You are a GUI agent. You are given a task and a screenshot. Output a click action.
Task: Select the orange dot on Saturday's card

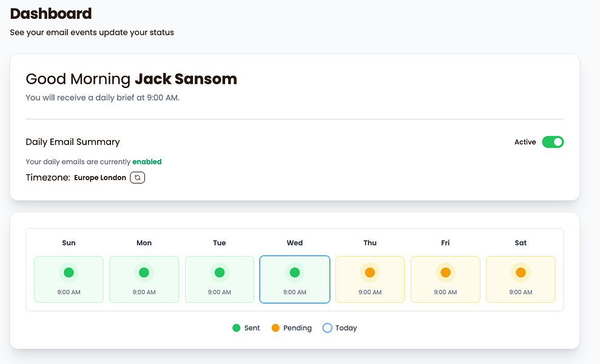point(521,272)
